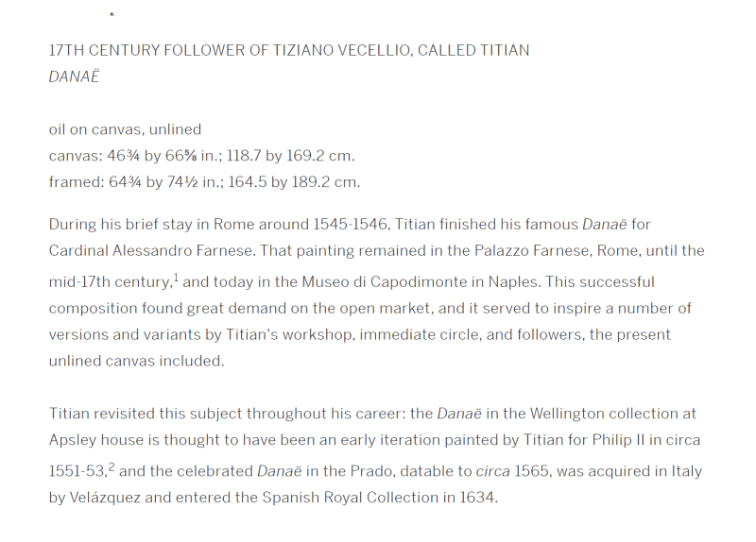The height and width of the screenshot is (542, 756).
Task: Open footnote 1 after 'mid-17th century'
Action: point(176,278)
